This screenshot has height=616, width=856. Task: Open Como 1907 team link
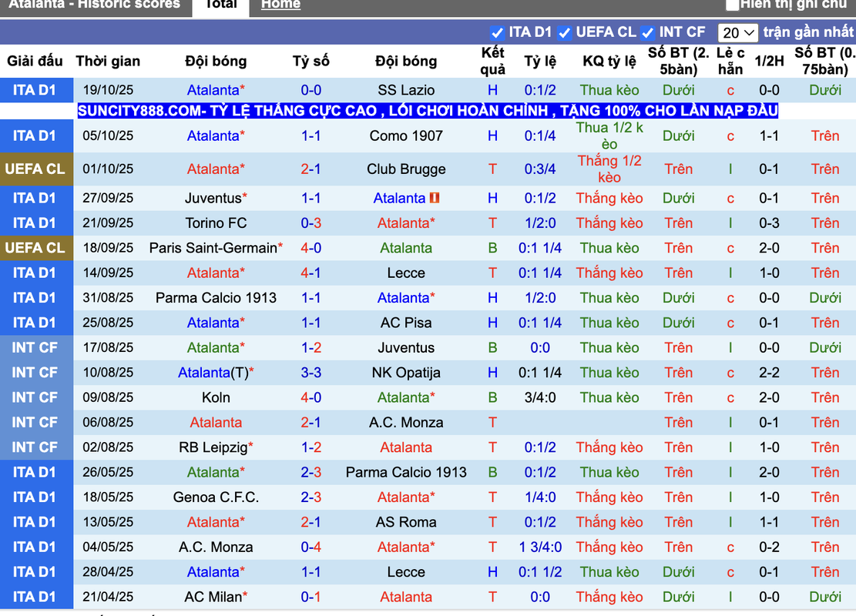406,136
